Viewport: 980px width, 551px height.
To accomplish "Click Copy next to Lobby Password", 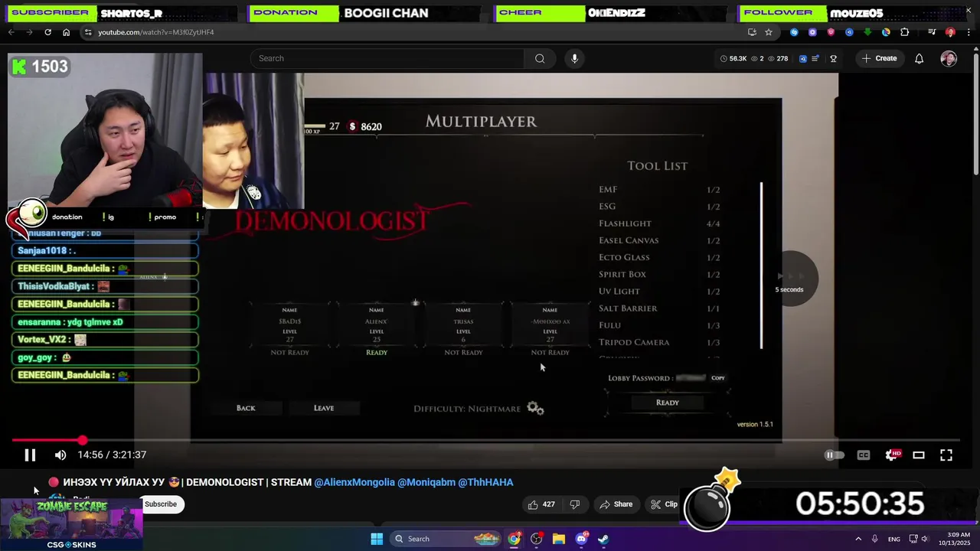I will click(x=717, y=378).
